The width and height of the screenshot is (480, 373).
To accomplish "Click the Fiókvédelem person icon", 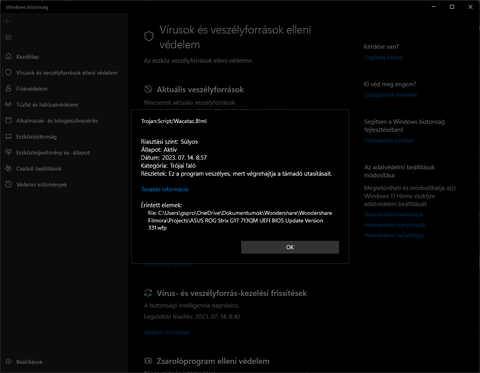I will click(9, 89).
